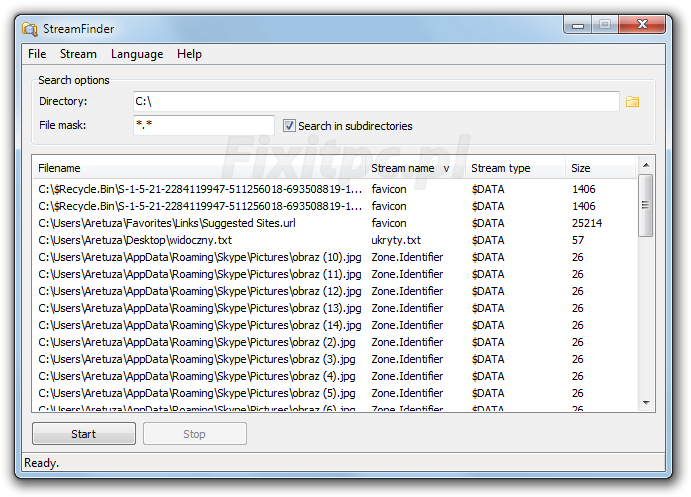This screenshot has height=497, width=691.
Task: Click the ukryty.txt stream name cell
Action: (396, 240)
